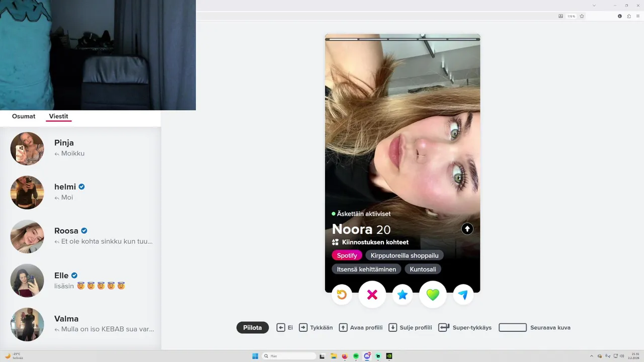The height and width of the screenshot is (362, 644).
Task: Click the webcam overlay video
Action: pos(98,55)
